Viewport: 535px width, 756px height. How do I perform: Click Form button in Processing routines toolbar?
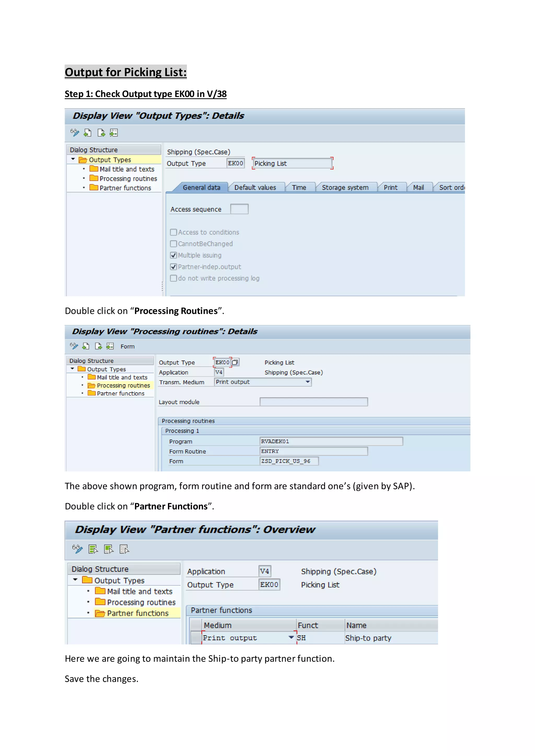127,346
